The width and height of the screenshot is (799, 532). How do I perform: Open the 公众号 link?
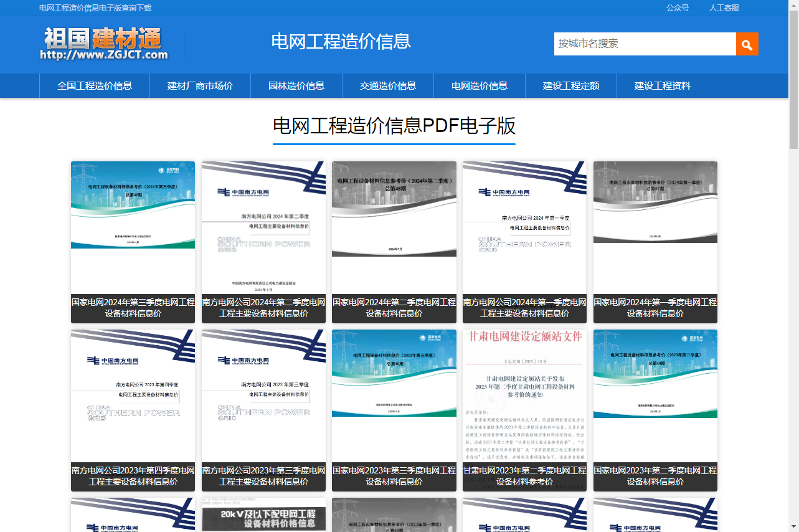pos(678,7)
